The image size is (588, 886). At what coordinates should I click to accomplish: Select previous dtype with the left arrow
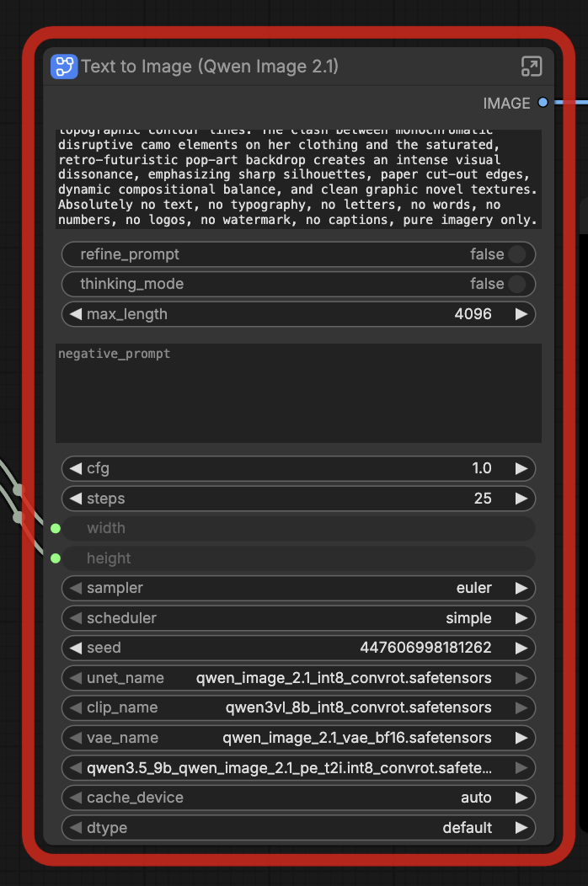pos(76,828)
